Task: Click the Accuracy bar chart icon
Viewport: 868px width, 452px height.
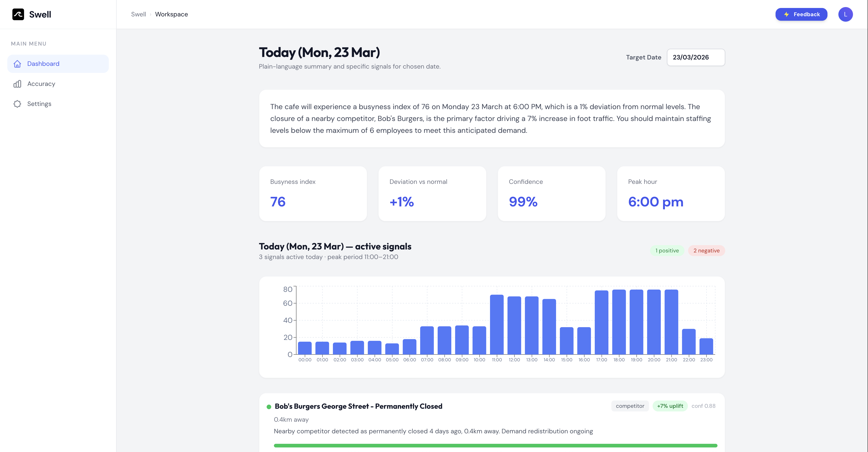Action: click(x=18, y=84)
